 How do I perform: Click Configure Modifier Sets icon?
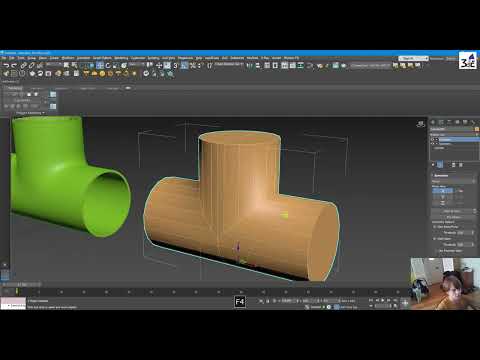[461, 165]
